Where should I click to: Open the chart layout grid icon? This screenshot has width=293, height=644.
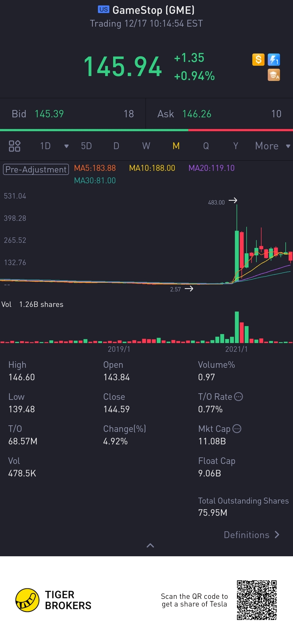(15, 146)
